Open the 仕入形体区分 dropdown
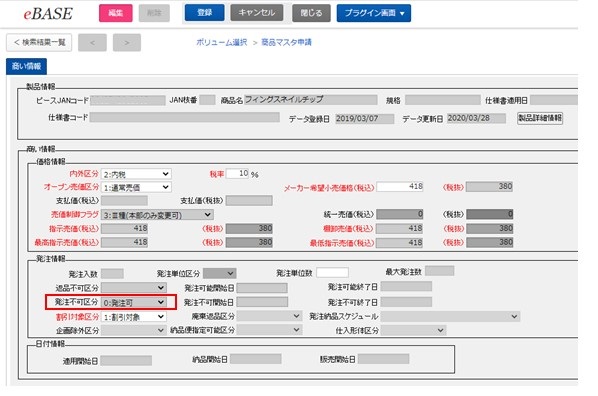This screenshot has width=598, height=396. coord(413,330)
